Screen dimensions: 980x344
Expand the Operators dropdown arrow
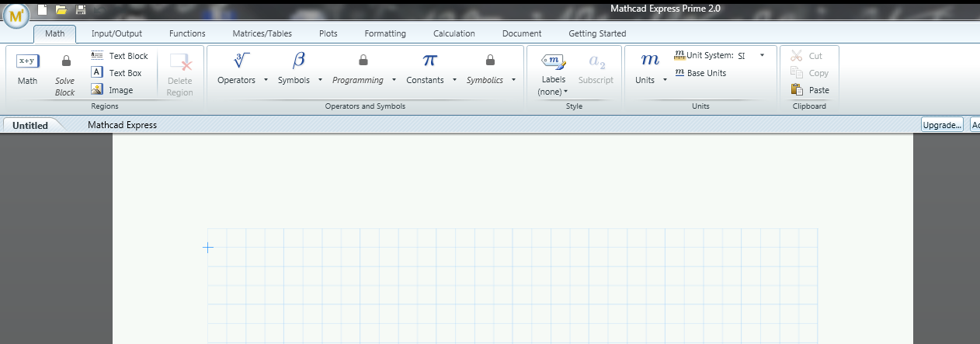coord(266,80)
